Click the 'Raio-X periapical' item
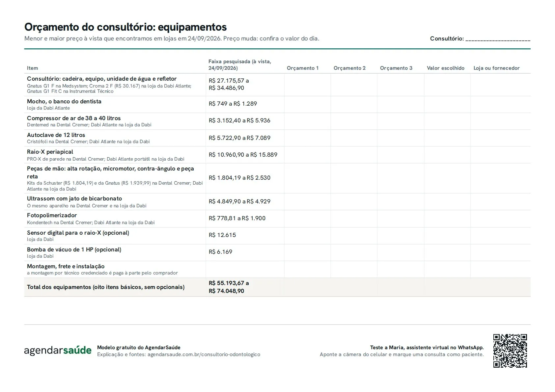Screen dimensions: 555x392 [x=50, y=152]
